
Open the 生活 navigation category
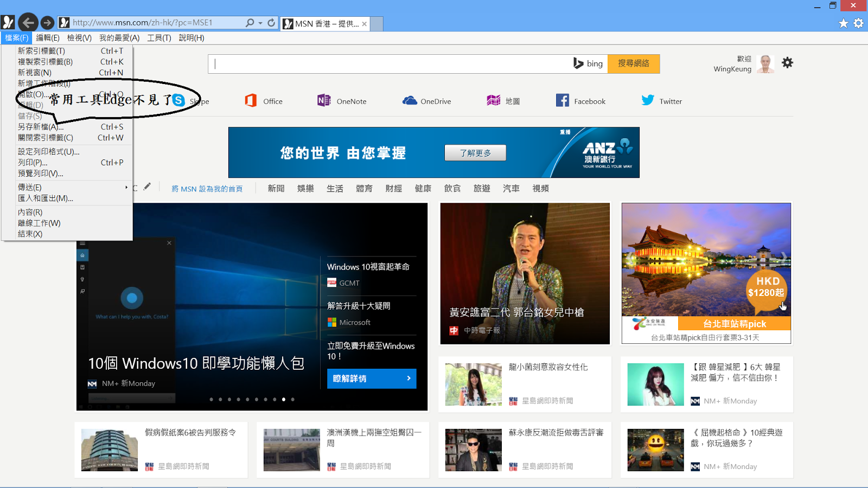[x=335, y=188]
